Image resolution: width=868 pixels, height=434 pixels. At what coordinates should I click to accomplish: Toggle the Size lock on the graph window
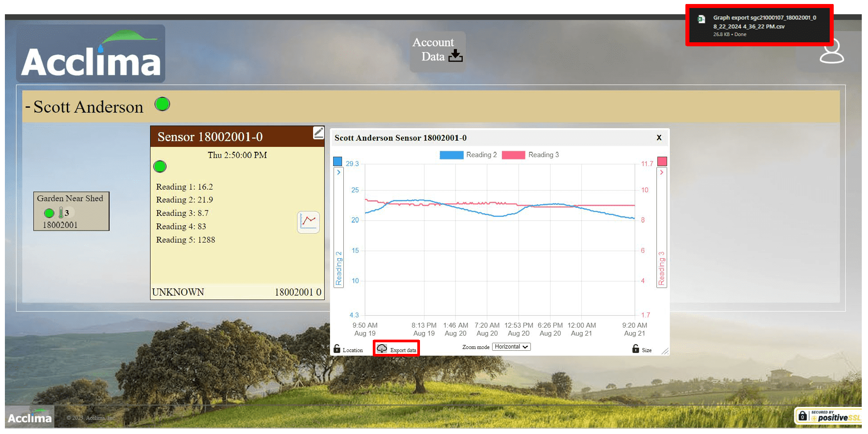click(635, 349)
